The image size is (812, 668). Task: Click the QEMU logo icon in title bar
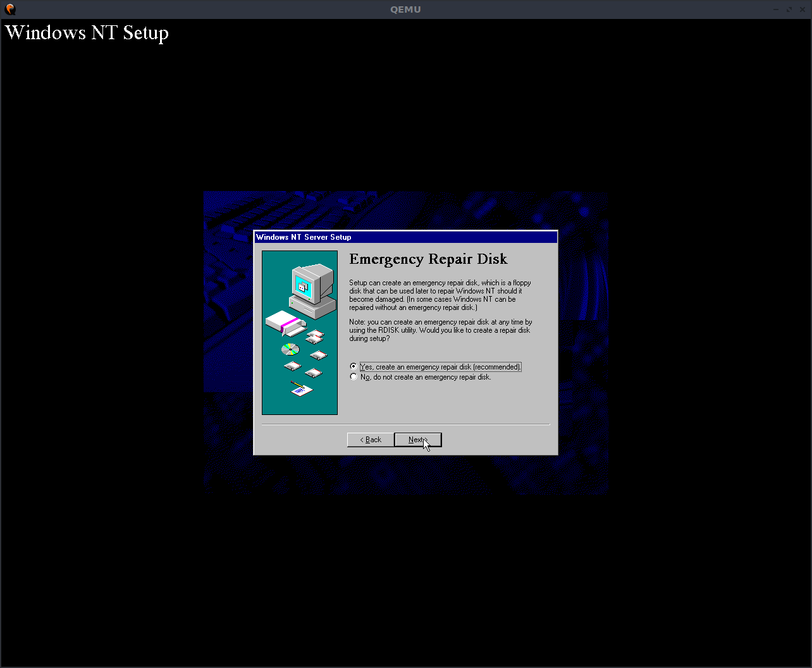[9, 9]
